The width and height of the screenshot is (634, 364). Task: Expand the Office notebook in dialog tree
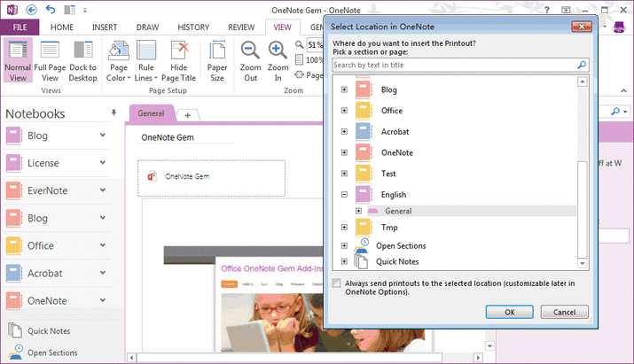coord(344,111)
